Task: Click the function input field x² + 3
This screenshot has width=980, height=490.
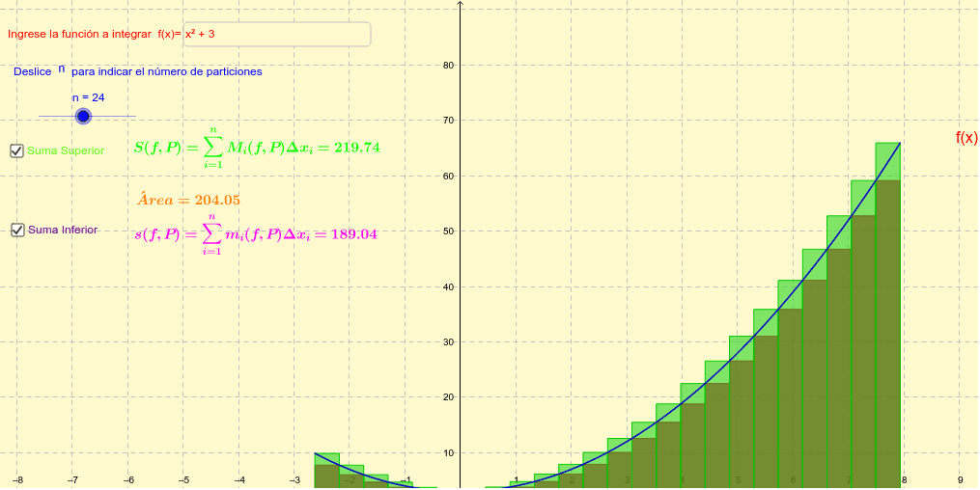Action: [x=277, y=35]
